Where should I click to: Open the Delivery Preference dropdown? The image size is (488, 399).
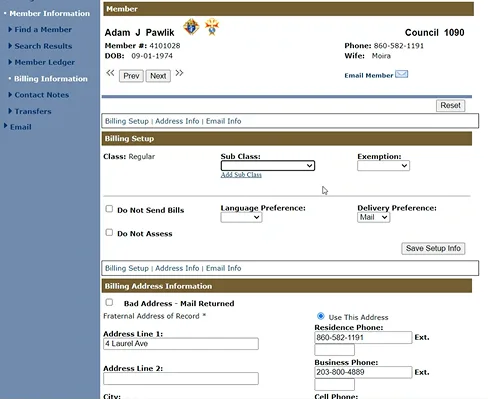(373, 217)
